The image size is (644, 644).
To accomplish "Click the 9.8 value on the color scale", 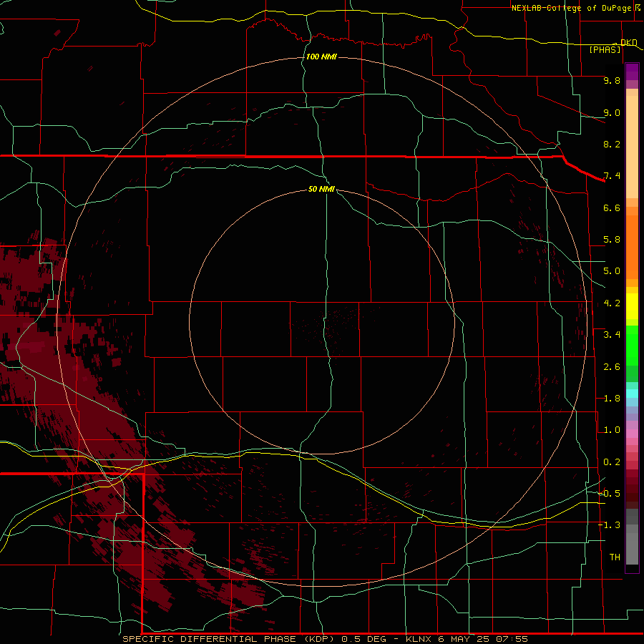I will click(x=612, y=80).
